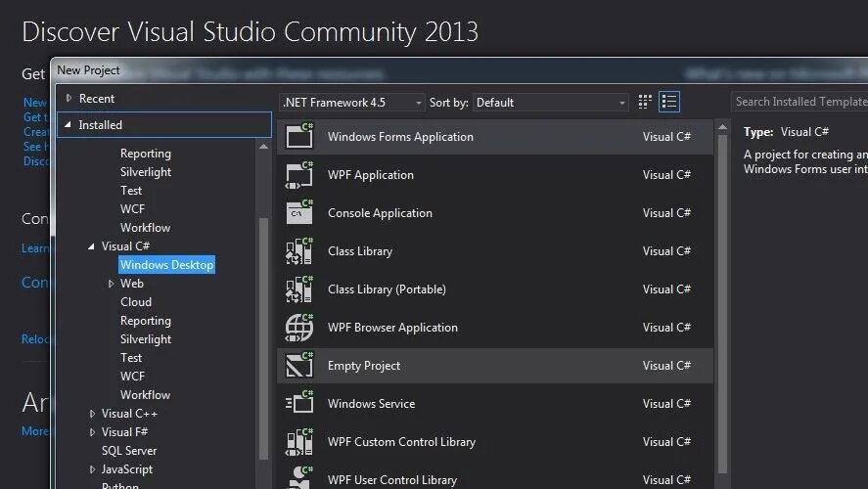Choose the Windows Forms Application text label
The width and height of the screenshot is (868, 489).
coord(400,137)
